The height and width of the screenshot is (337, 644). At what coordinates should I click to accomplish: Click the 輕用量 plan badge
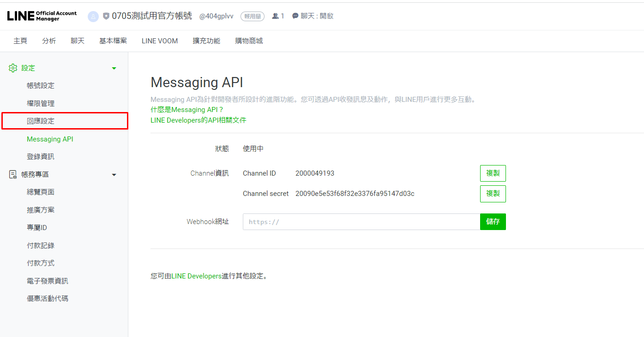pos(252,16)
